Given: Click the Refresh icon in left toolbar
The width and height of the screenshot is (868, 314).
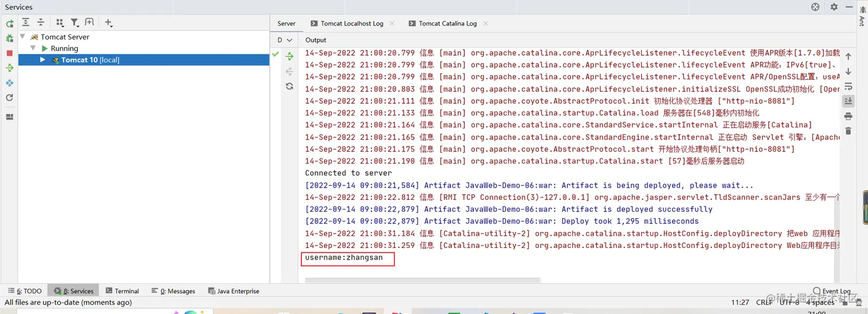Looking at the screenshot, I should [x=9, y=98].
